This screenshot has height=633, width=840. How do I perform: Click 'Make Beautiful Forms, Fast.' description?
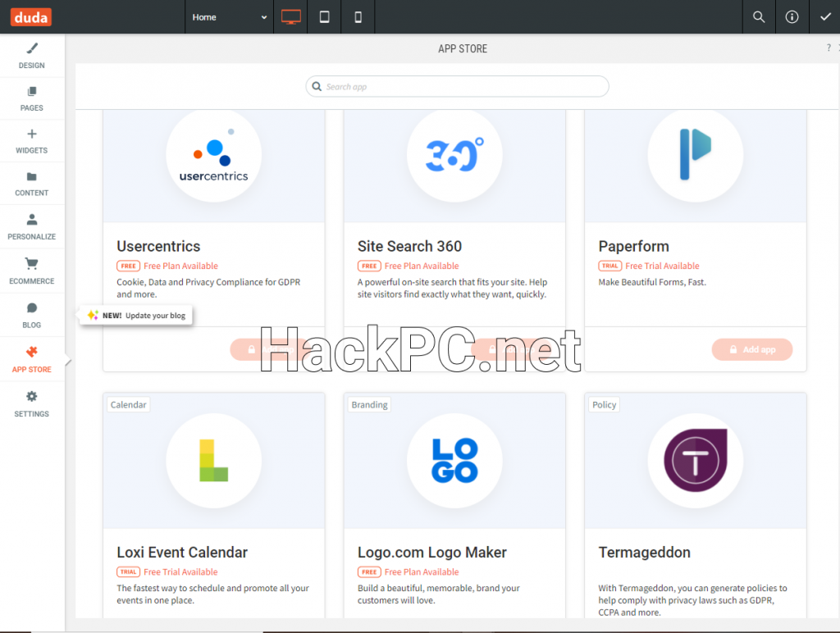click(x=652, y=282)
